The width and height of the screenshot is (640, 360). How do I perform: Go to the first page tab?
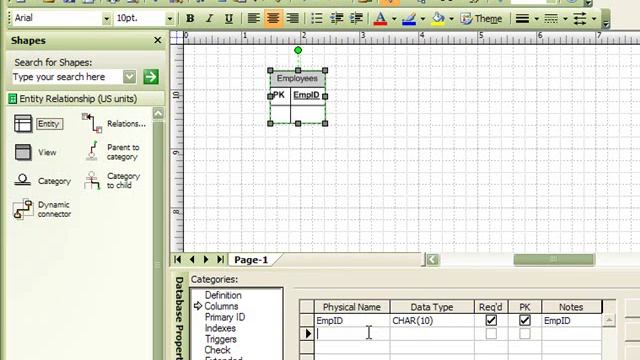178,259
